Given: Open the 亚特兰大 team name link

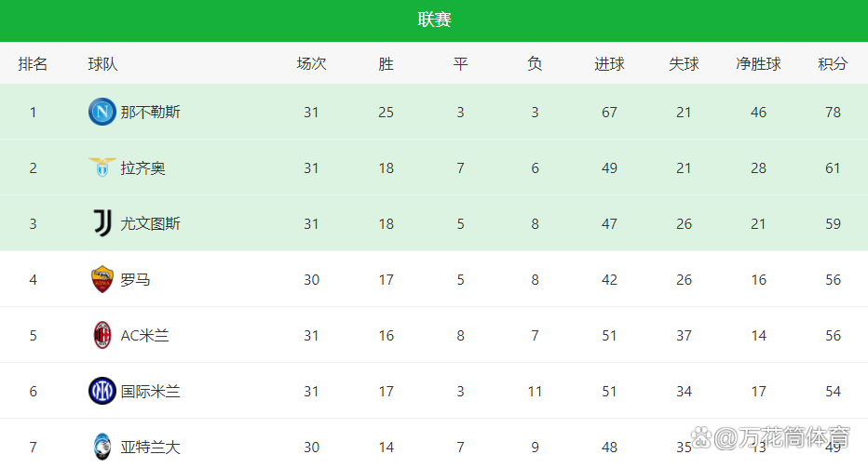Looking at the screenshot, I should [x=151, y=447].
